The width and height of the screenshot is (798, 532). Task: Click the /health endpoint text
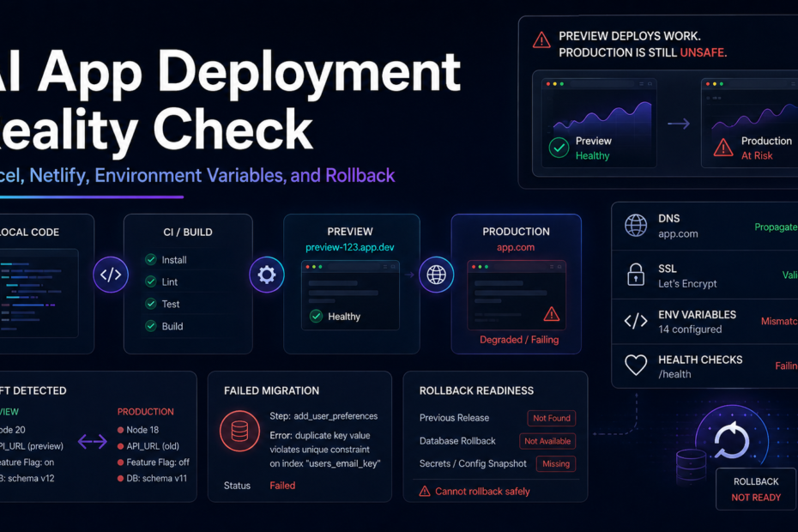(x=674, y=374)
